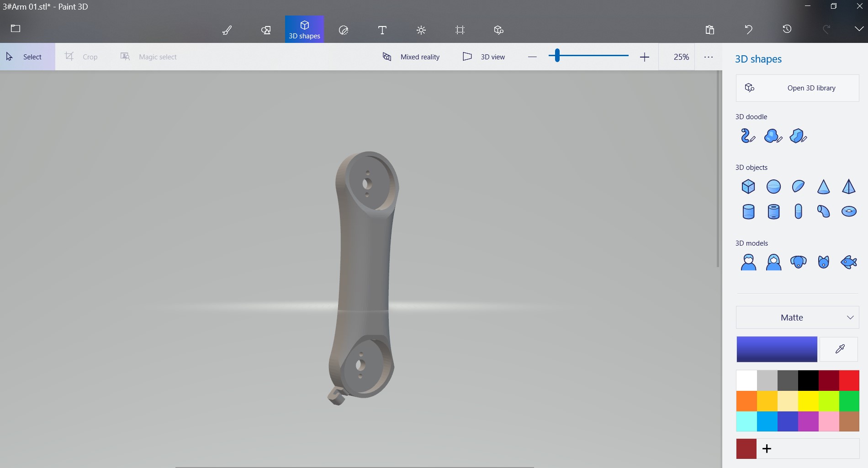Image resolution: width=868 pixels, height=468 pixels.
Task: Insert a 3D cube object
Action: (x=748, y=186)
